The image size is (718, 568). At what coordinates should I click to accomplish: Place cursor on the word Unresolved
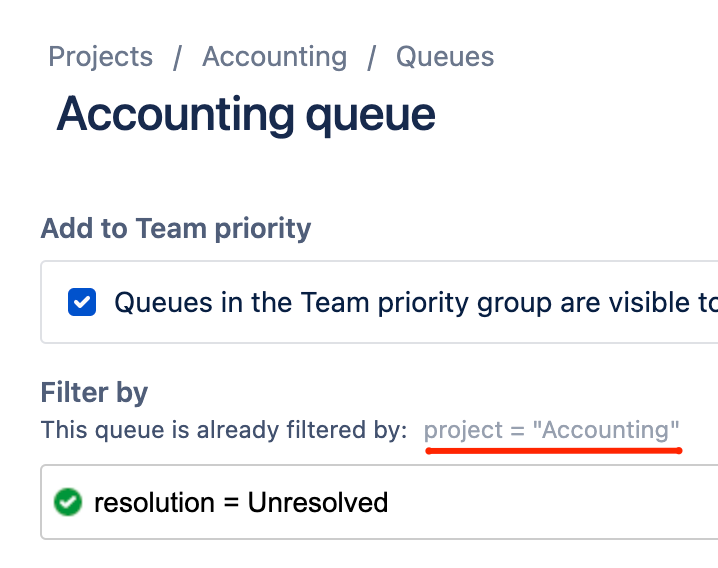(x=318, y=502)
